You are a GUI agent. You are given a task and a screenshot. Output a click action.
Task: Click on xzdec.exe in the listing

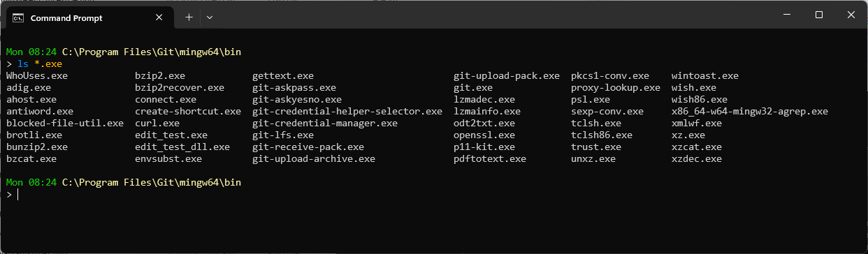pos(697,159)
